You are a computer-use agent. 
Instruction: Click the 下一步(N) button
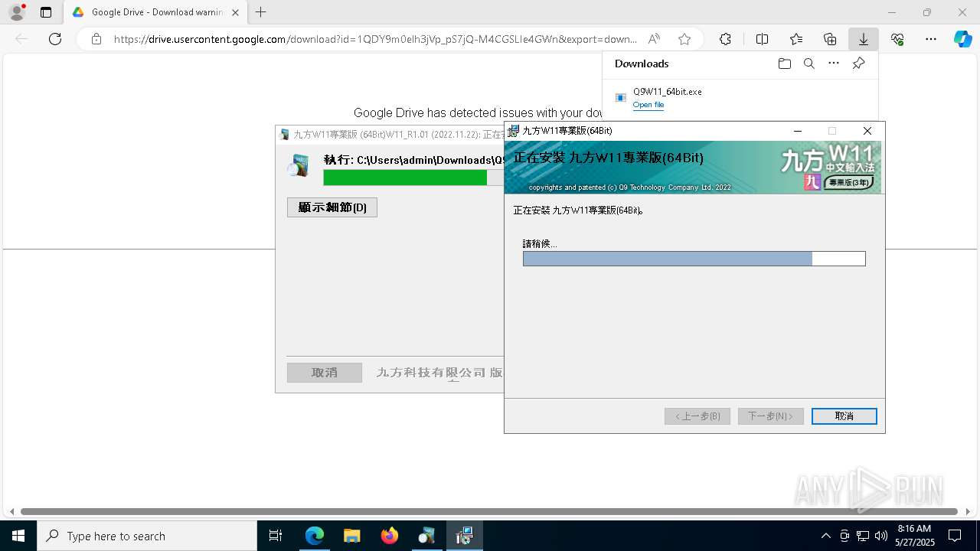(771, 416)
